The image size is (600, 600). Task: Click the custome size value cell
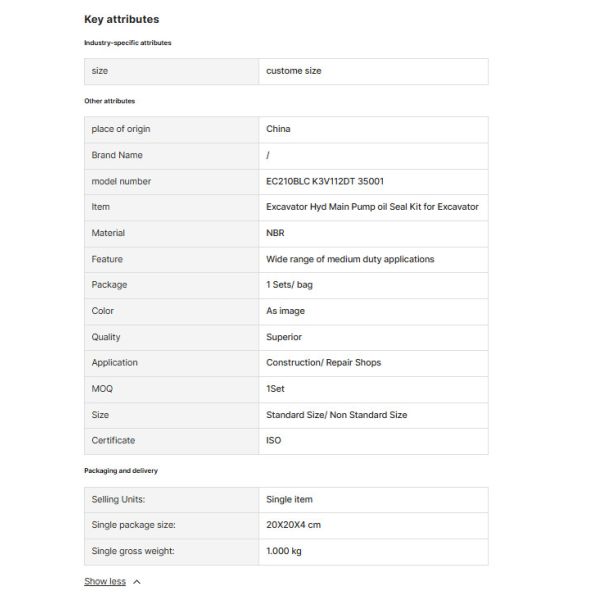click(294, 71)
